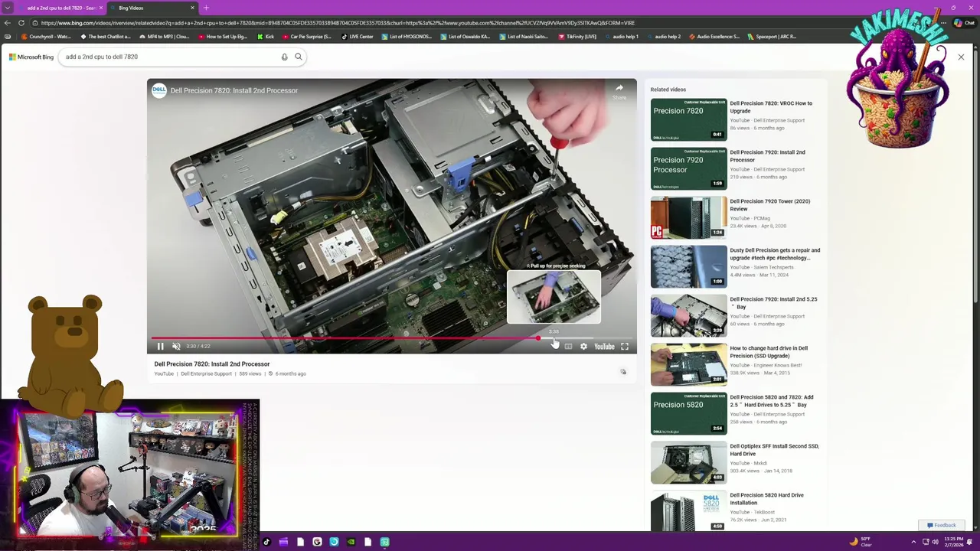Open the Kick bookmark
The height and width of the screenshot is (551, 980).
click(x=266, y=37)
